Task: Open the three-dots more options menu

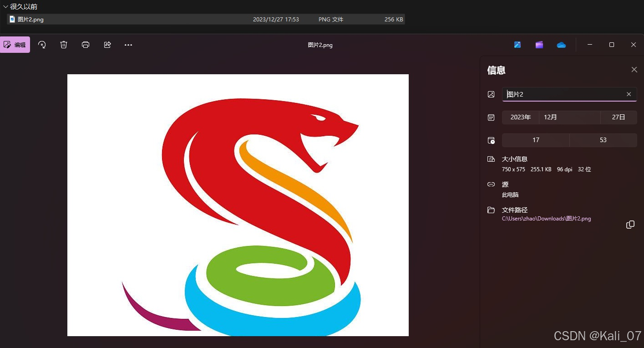Action: [x=128, y=45]
